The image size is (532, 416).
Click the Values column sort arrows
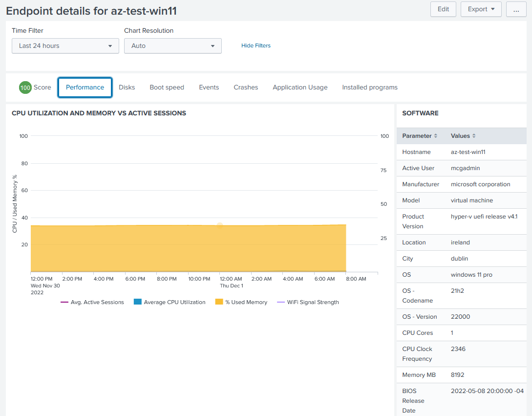(474, 136)
